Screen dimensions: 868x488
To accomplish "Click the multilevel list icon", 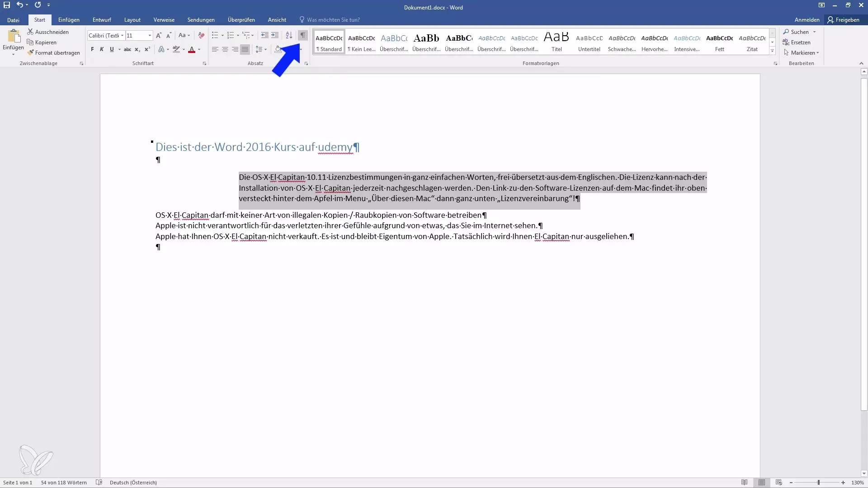I will [x=246, y=35].
